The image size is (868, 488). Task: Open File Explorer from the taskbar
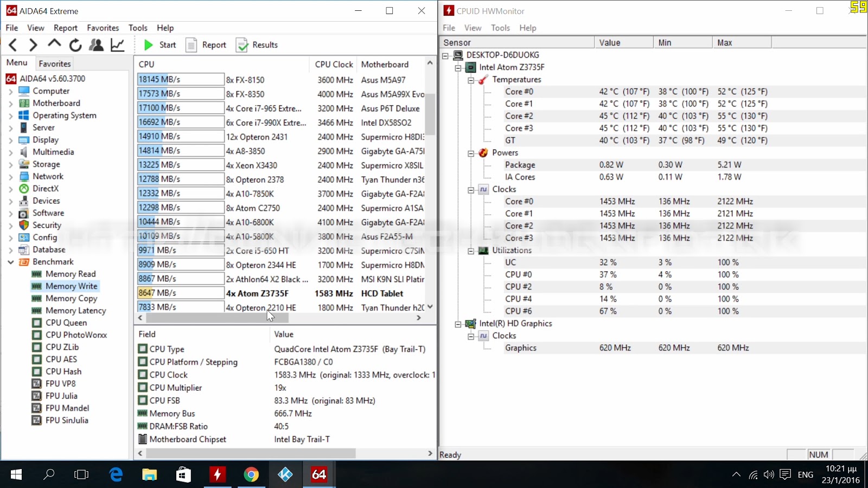150,474
